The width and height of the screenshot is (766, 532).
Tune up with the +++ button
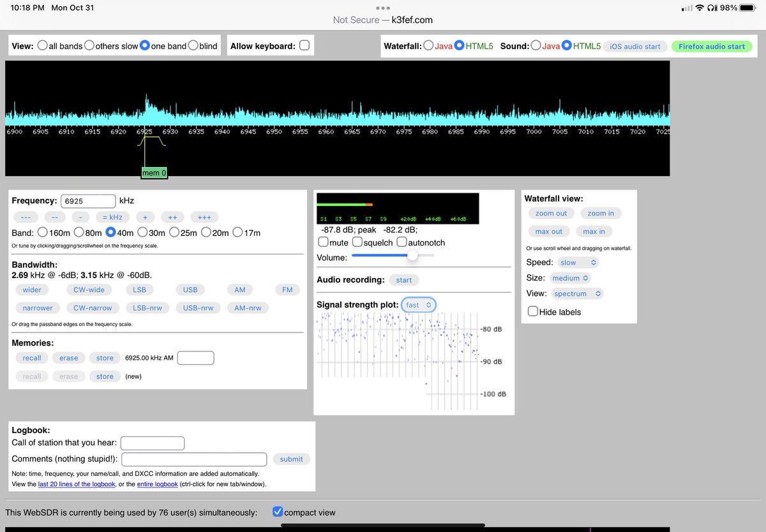click(x=204, y=217)
